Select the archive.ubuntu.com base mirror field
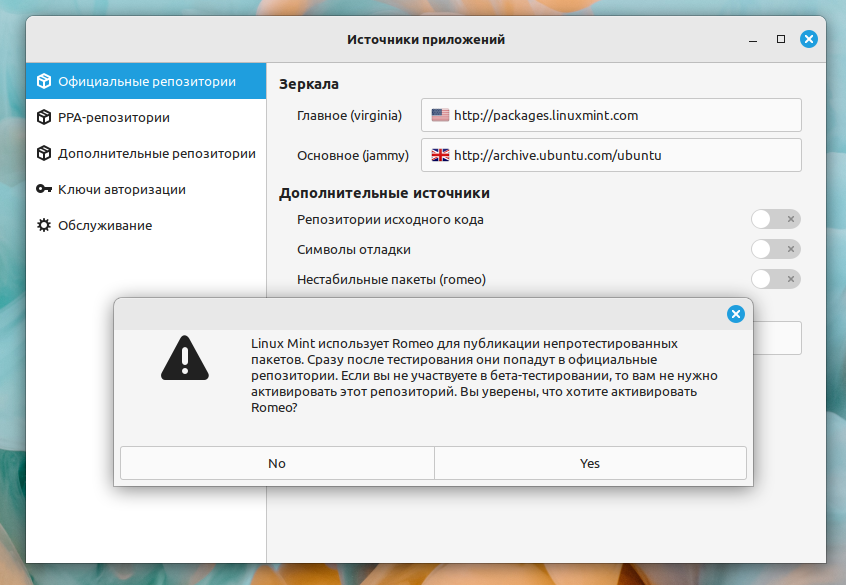Image resolution: width=846 pixels, height=585 pixels. (611, 155)
